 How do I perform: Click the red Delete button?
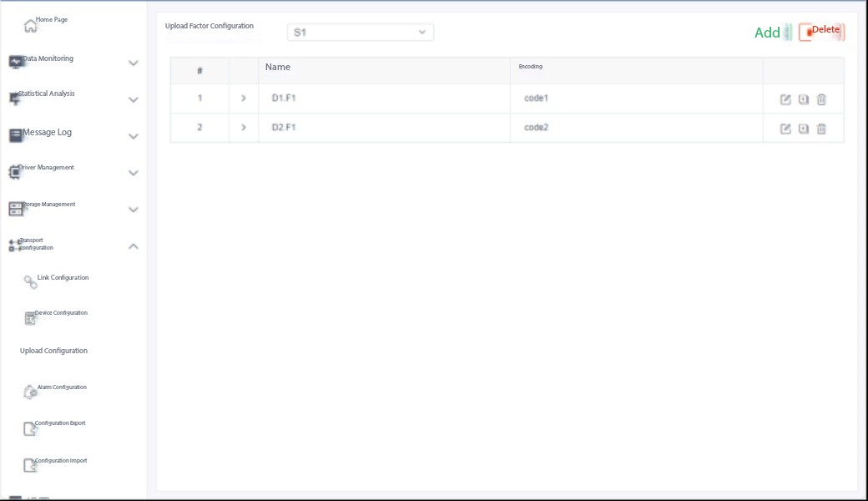pyautogui.click(x=822, y=32)
